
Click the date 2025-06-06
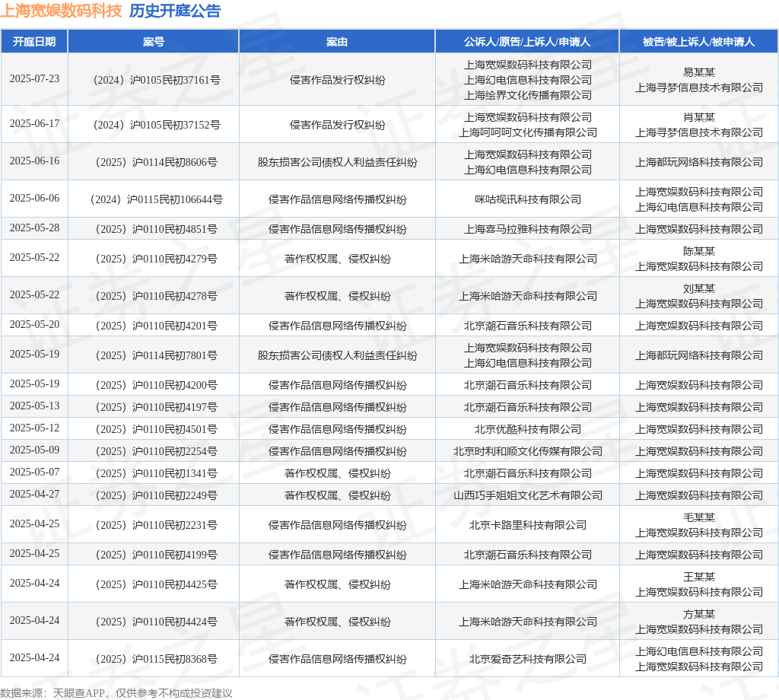(34, 199)
